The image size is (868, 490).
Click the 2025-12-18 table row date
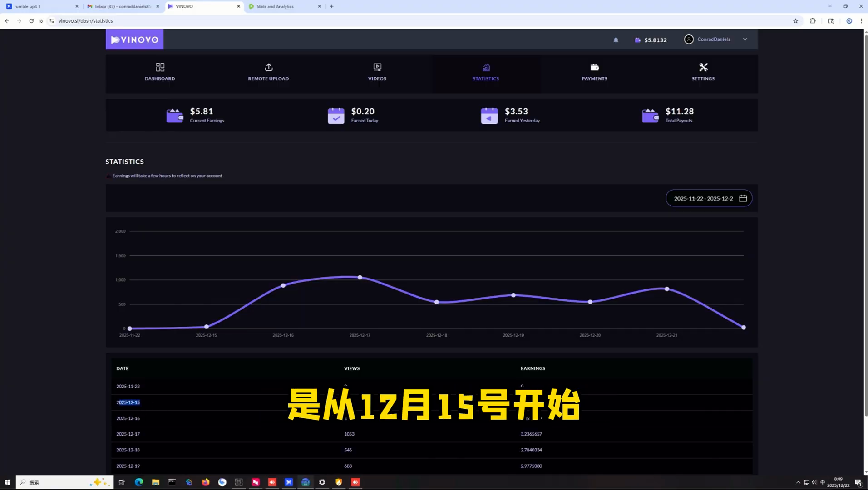tap(128, 450)
